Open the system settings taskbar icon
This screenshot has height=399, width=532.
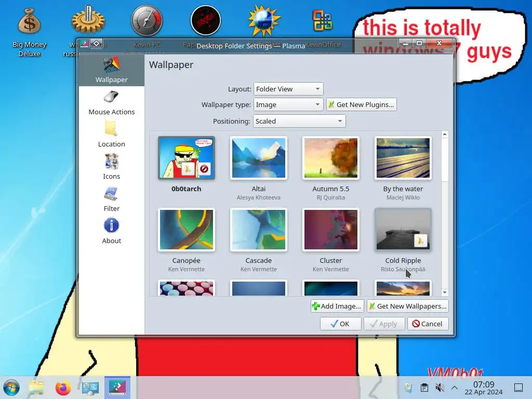tap(90, 388)
